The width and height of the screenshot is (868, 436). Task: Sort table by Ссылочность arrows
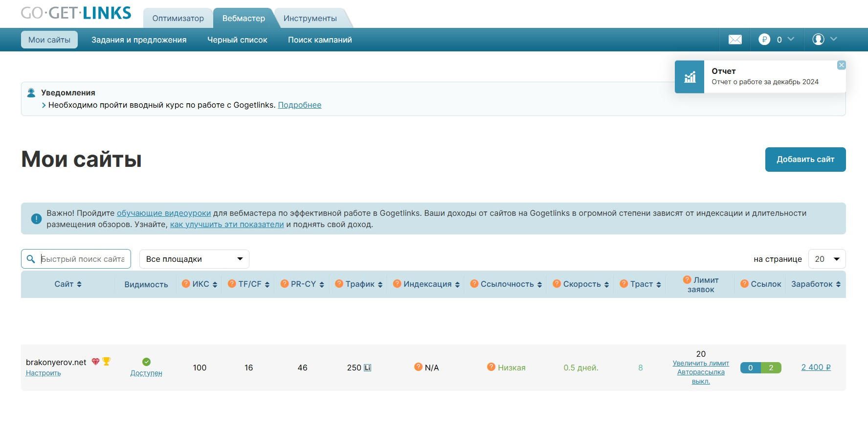coord(539,285)
